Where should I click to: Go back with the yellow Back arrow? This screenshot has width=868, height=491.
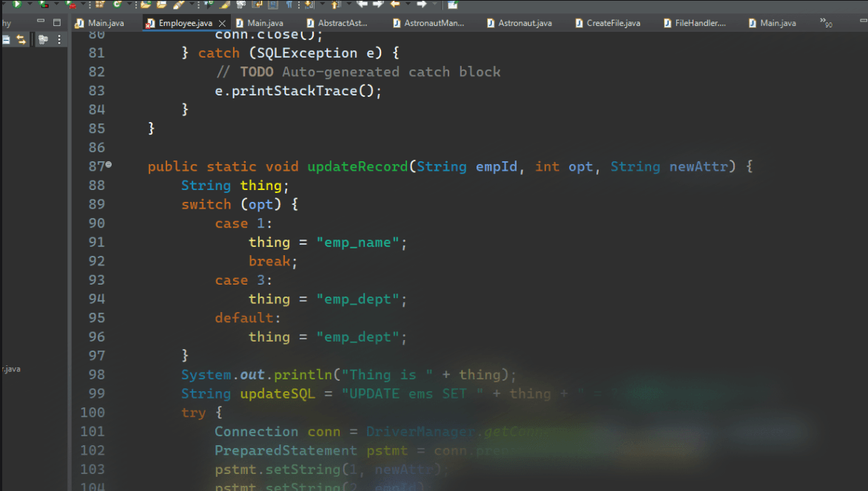pos(395,4)
